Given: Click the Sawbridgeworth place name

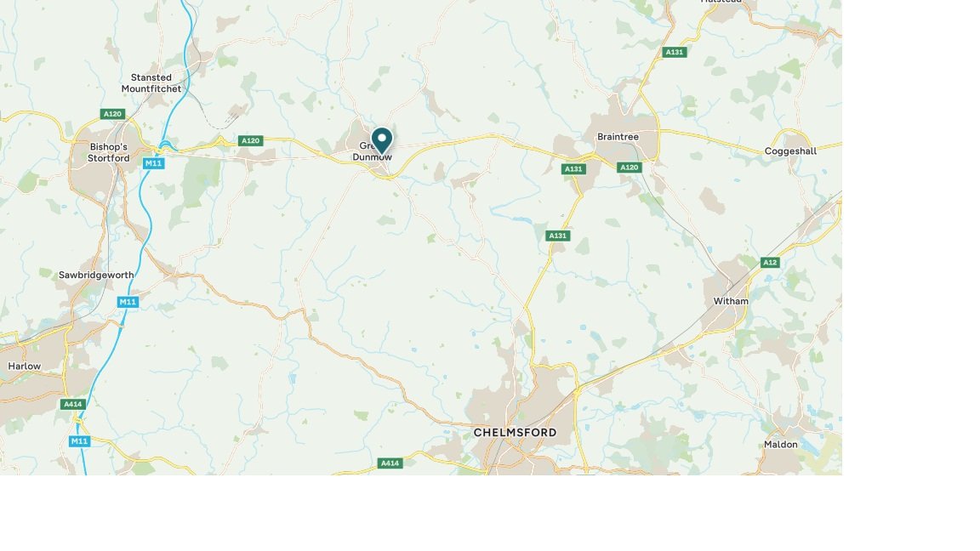Looking at the screenshot, I should (x=96, y=275).
